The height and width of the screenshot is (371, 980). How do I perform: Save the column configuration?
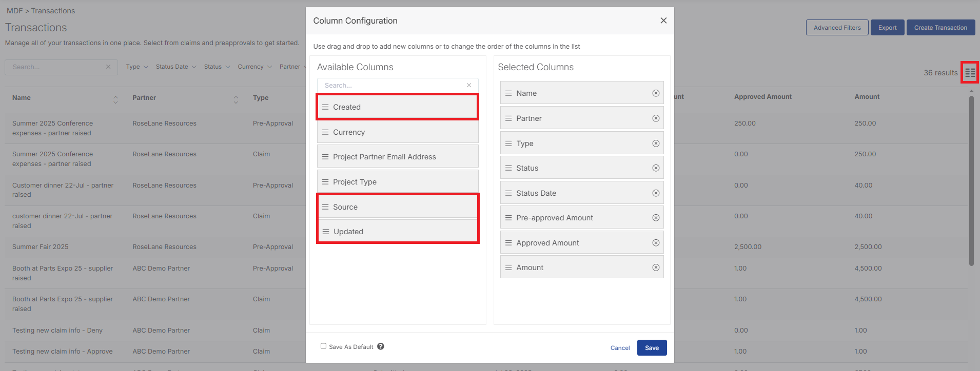pos(652,347)
